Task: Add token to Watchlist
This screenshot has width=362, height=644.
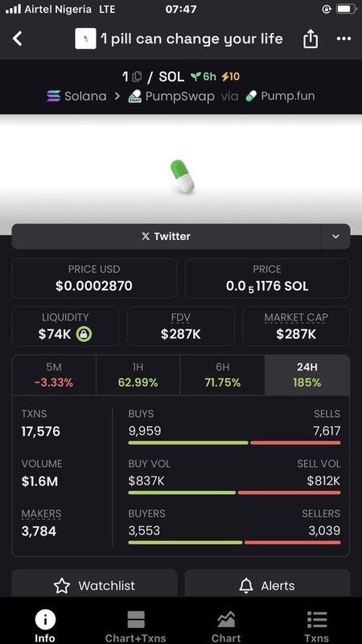Action: pyautogui.click(x=94, y=585)
